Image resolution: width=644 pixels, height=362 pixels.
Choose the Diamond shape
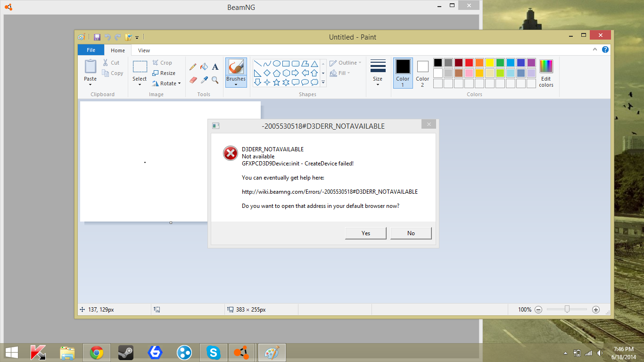[267, 73]
